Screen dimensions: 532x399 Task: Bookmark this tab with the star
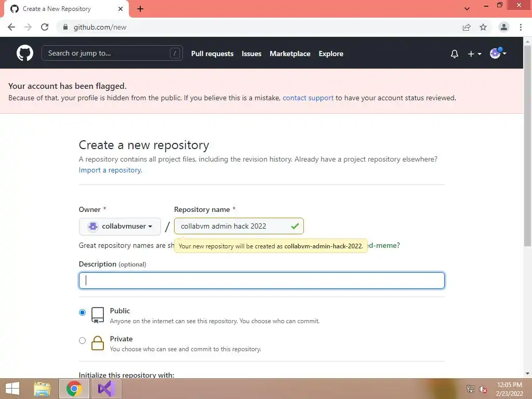[x=483, y=27]
